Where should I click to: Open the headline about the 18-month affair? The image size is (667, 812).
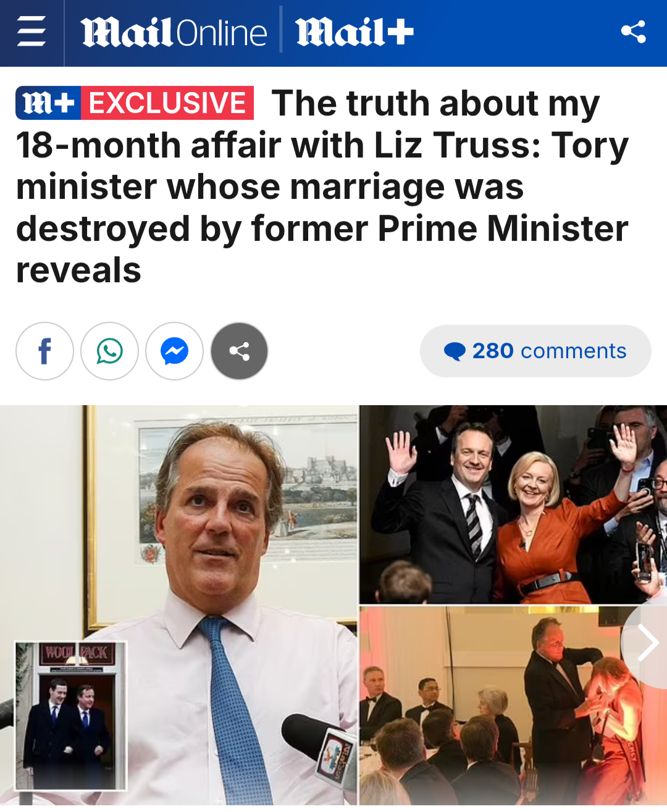click(322, 186)
